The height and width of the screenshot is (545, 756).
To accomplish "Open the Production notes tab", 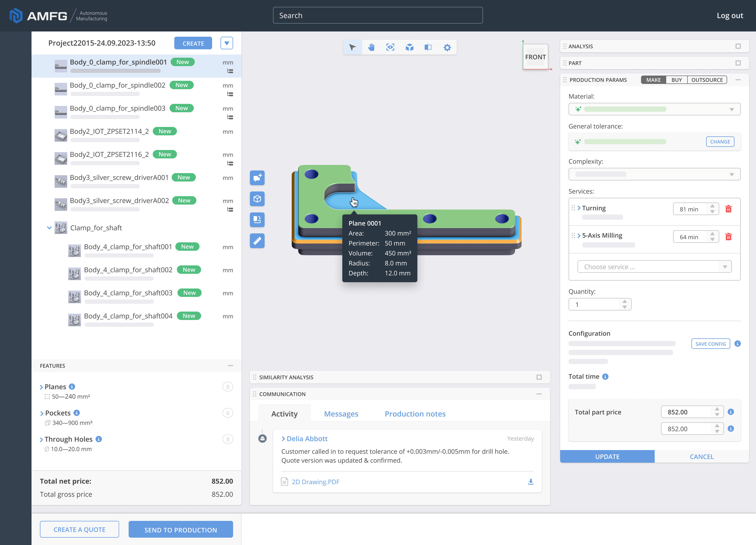I will (x=415, y=414).
